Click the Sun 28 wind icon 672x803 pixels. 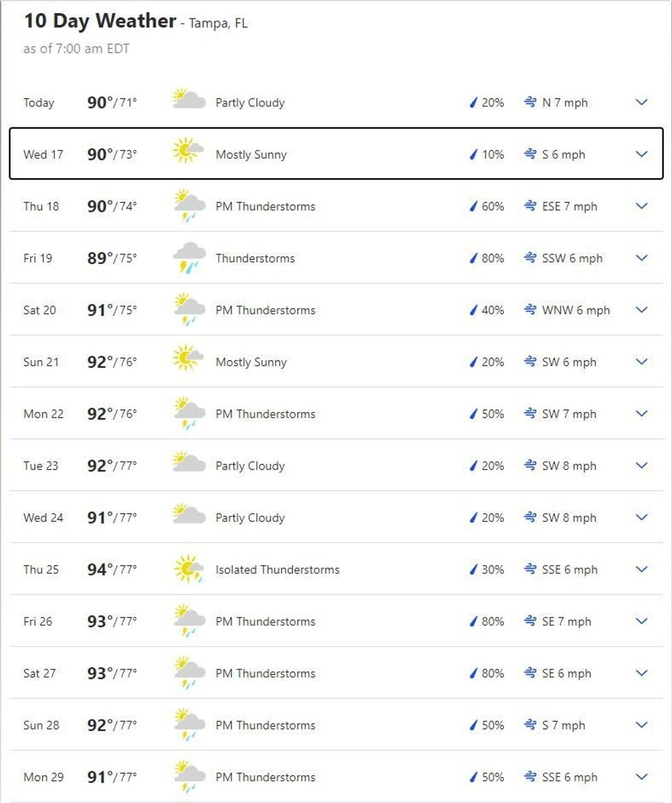point(530,725)
